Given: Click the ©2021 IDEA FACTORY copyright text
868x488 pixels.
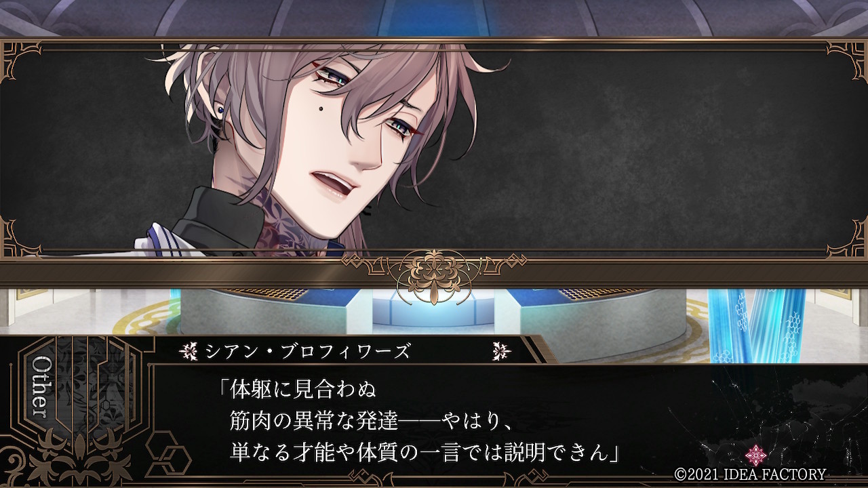Looking at the screenshot, I should (x=750, y=474).
